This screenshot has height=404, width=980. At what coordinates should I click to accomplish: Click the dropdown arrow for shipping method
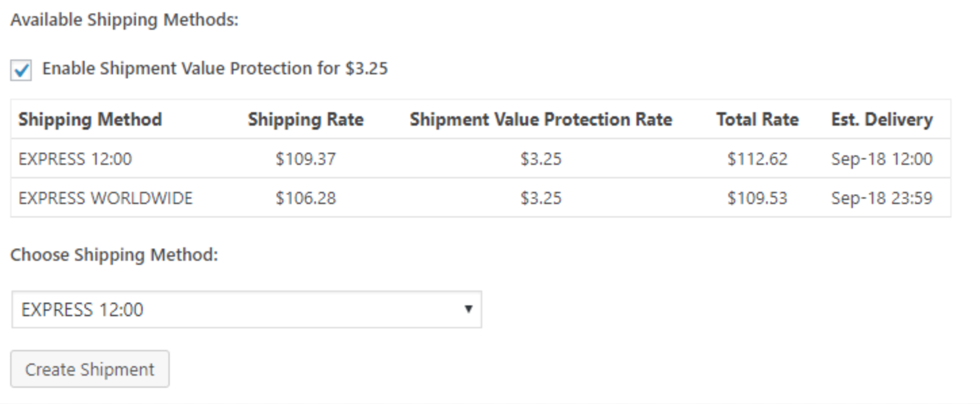click(468, 309)
